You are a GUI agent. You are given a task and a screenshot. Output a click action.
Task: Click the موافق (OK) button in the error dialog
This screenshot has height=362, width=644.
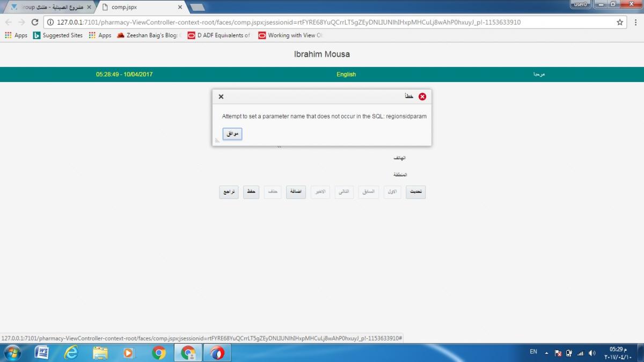point(232,134)
